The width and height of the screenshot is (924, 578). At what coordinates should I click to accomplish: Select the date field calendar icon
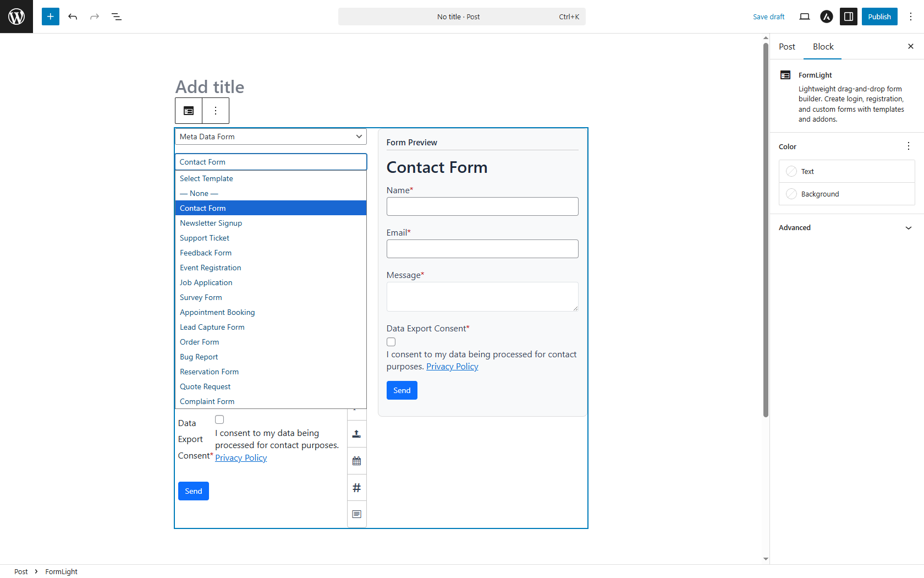pos(356,461)
